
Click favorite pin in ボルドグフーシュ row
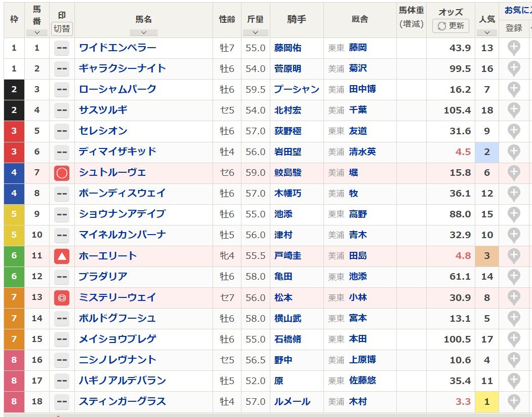tap(514, 318)
